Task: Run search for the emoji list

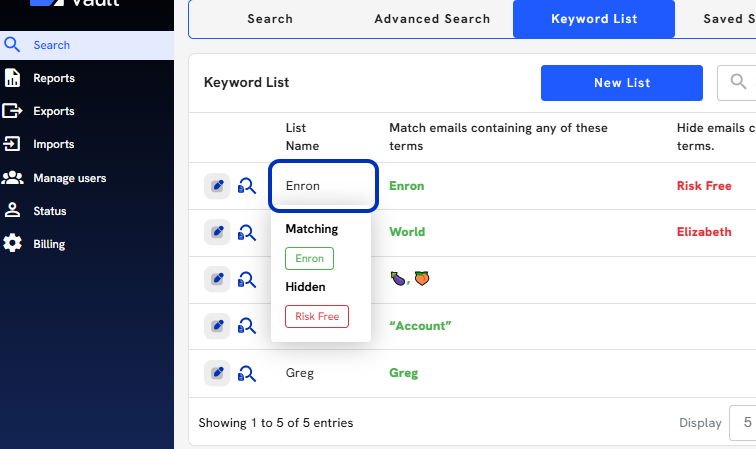Action: pyautogui.click(x=246, y=280)
